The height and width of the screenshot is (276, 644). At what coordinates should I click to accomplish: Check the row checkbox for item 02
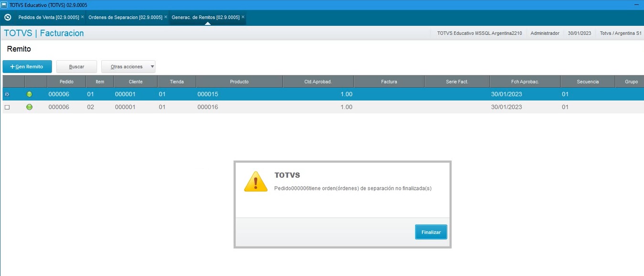(7, 107)
